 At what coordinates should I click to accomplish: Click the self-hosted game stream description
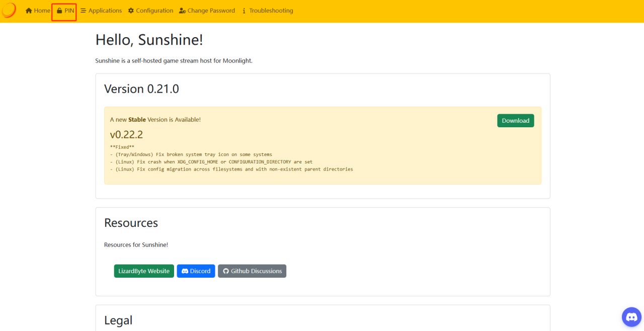[x=174, y=61]
